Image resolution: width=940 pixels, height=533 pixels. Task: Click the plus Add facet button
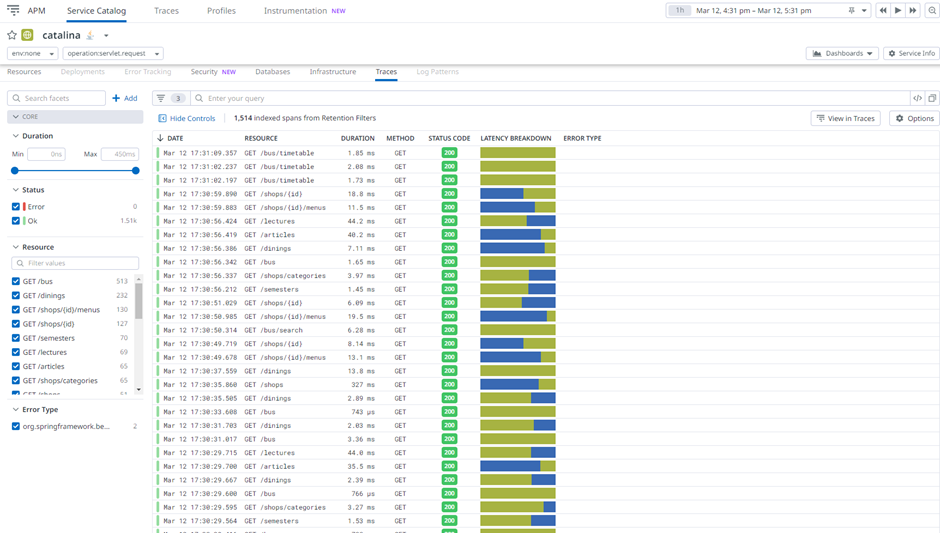click(125, 98)
